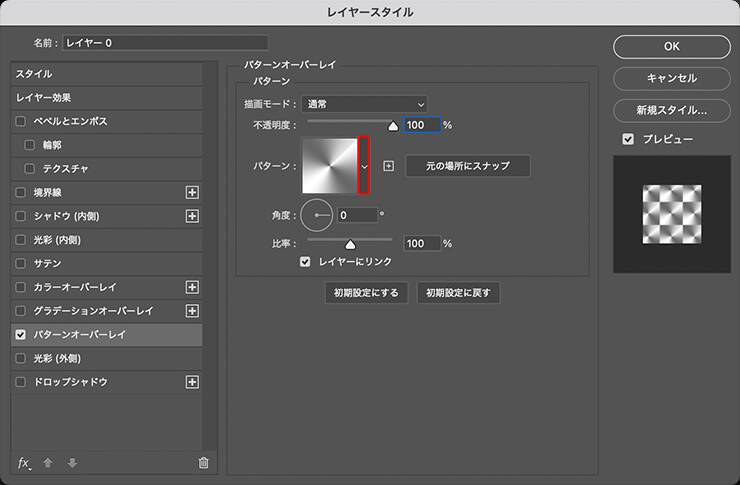The height and width of the screenshot is (485, 740).
Task: Create new preset from current pattern icon
Action: (389, 166)
